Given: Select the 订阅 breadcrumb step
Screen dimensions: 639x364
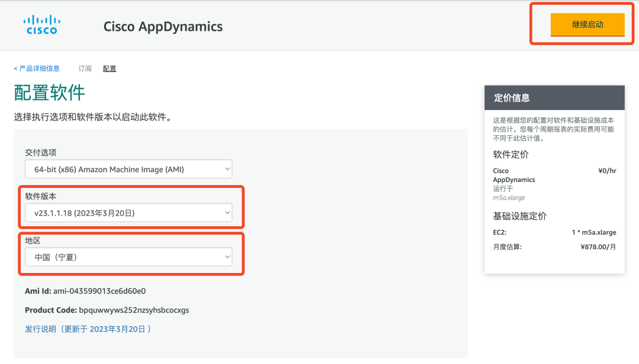Looking at the screenshot, I should pos(85,69).
